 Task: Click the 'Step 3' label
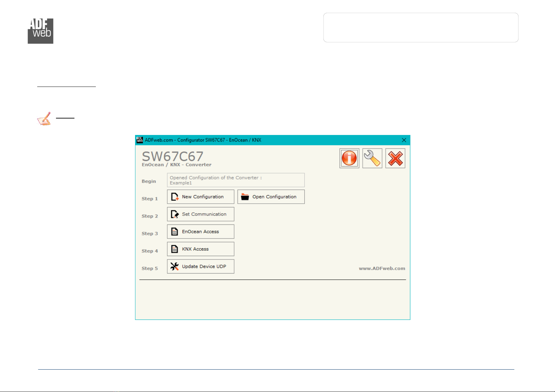click(150, 233)
